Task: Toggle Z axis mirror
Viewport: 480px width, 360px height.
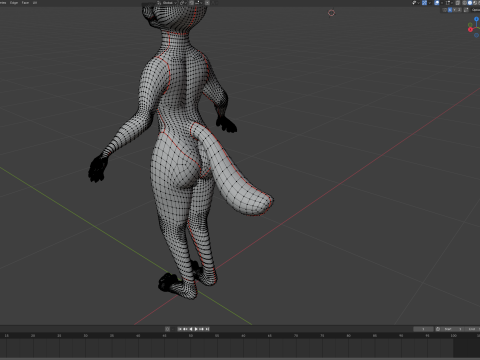Action: point(459,10)
